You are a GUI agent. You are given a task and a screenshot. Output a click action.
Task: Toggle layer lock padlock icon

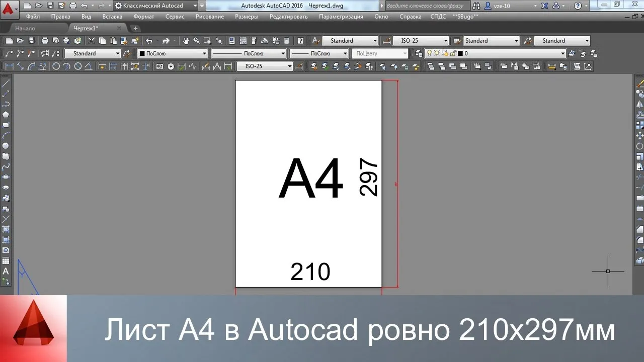(453, 53)
